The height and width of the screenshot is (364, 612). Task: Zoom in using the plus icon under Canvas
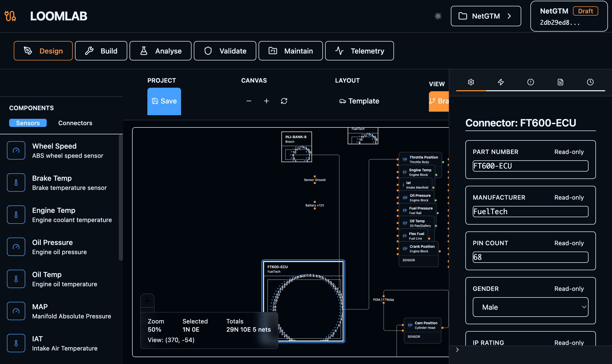[x=266, y=101]
